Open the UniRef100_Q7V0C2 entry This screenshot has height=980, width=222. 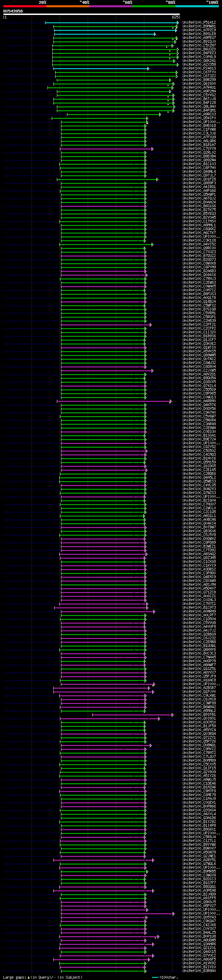pyautogui.click(x=199, y=956)
